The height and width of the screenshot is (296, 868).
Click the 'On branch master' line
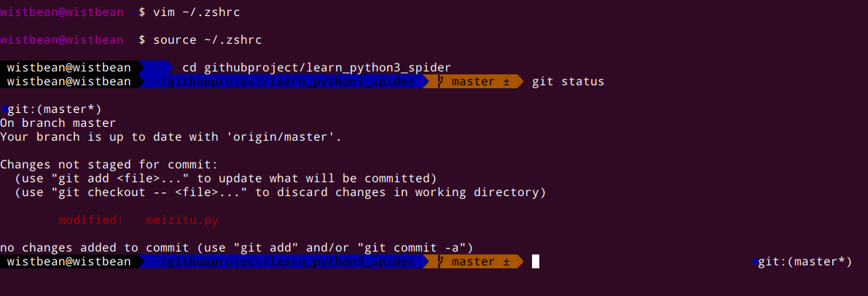click(58, 123)
